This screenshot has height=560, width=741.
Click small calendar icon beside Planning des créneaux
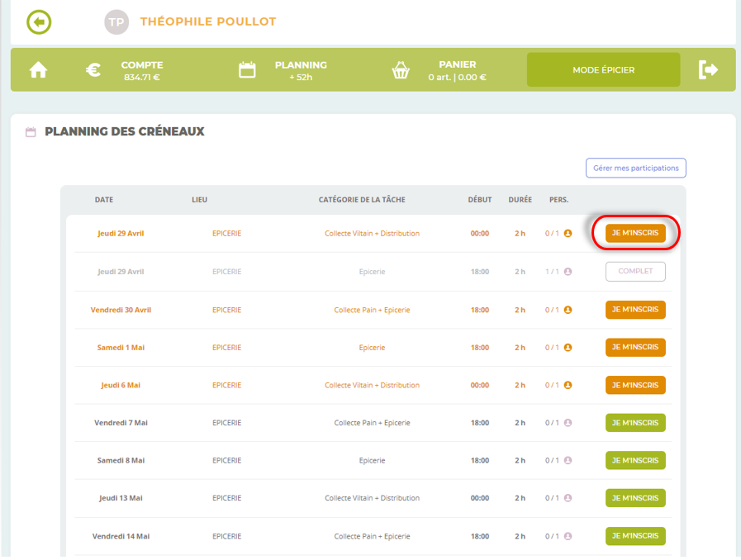(x=31, y=132)
